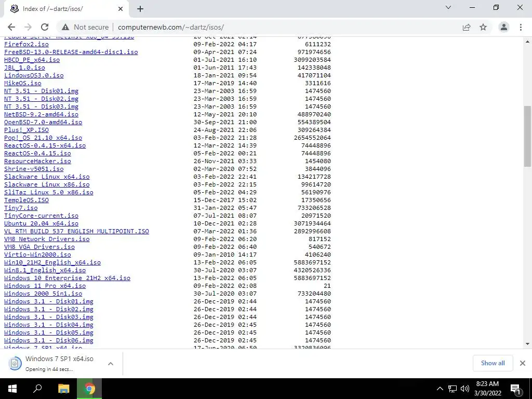Open the notification center icon
532x399 pixels.
tap(515, 389)
